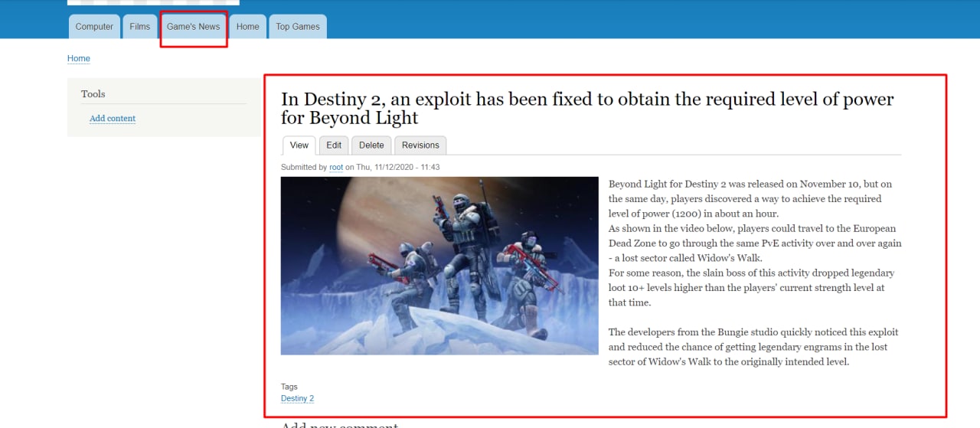Click the article title about Destiny 2 exploit
The image size is (980, 428).
587,109
